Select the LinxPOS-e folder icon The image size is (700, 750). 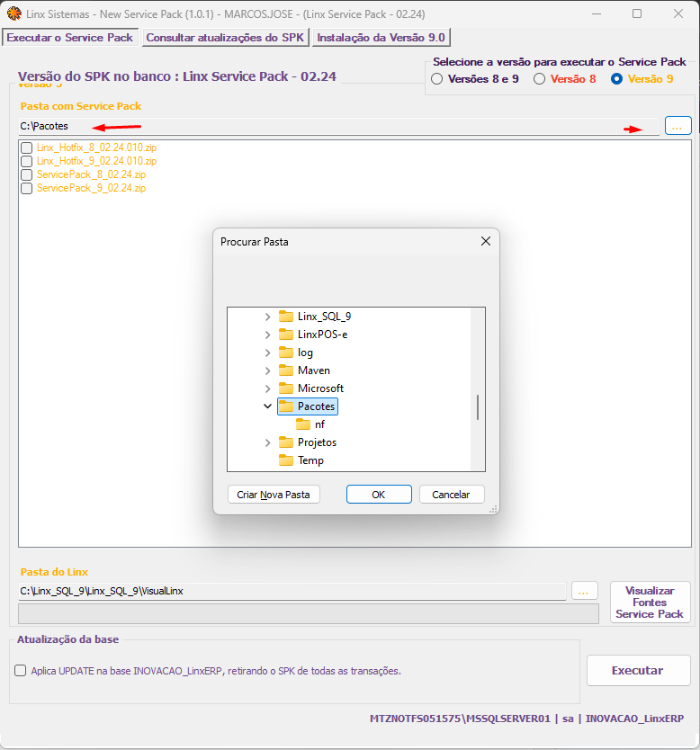(x=286, y=335)
